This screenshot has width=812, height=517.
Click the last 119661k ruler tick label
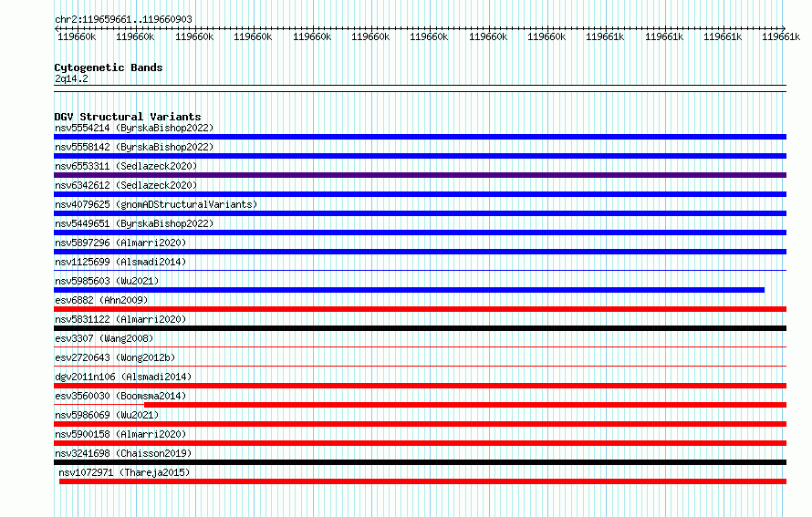[781, 36]
